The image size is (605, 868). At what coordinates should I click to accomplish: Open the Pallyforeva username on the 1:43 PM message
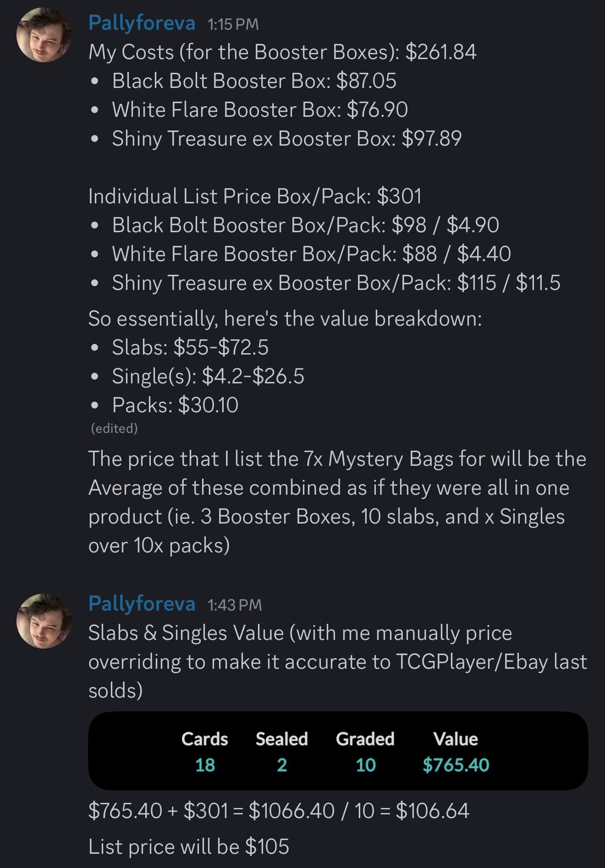pos(142,604)
